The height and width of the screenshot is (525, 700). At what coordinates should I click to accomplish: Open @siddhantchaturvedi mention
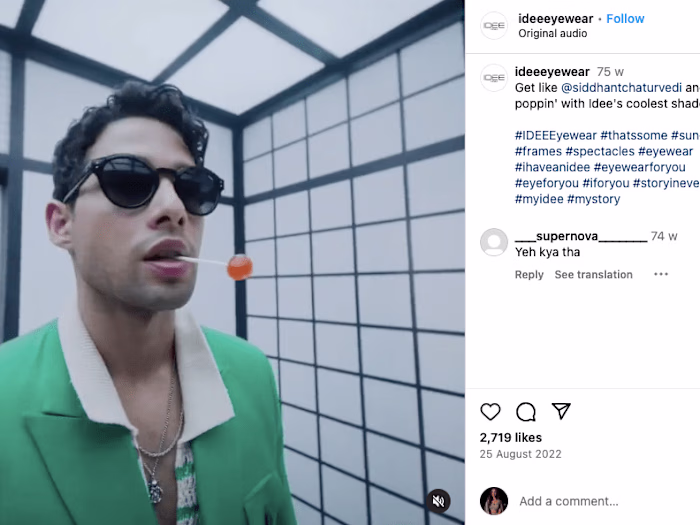621,88
